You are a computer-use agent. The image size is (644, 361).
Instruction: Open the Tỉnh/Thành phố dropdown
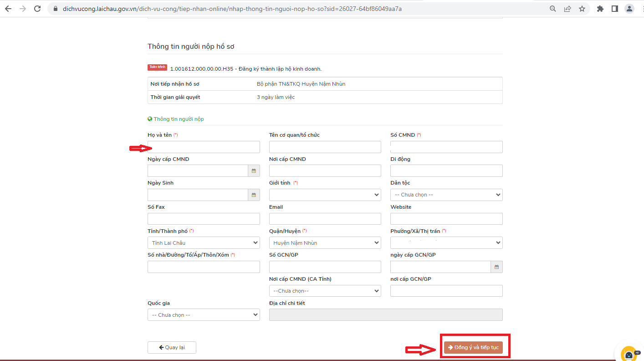[x=204, y=243]
